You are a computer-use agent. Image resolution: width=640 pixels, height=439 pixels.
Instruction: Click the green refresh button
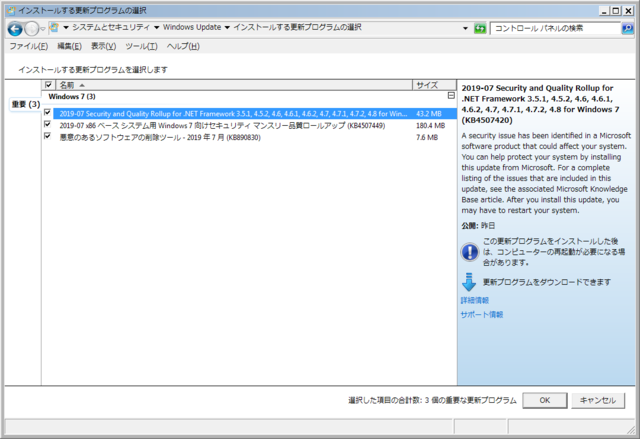pos(480,29)
